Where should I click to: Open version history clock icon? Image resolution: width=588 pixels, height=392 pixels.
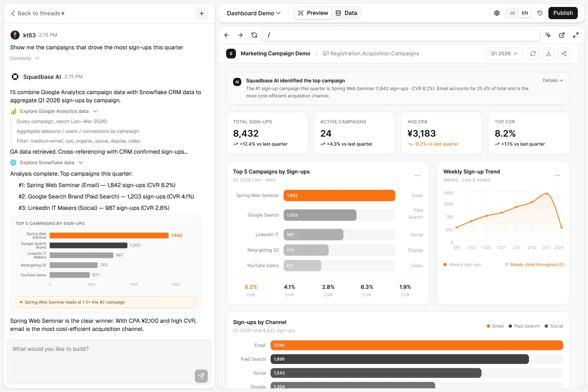point(540,13)
